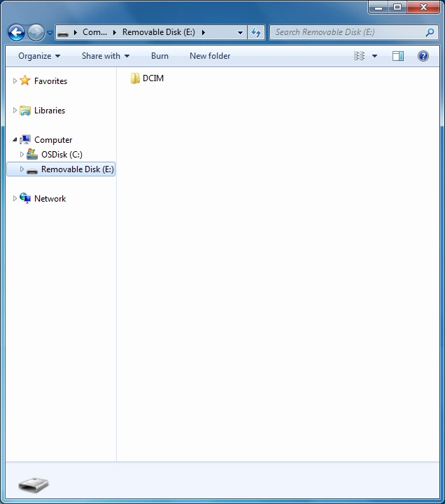This screenshot has width=445, height=504.
Task: Open the Organize menu
Action: pos(39,56)
